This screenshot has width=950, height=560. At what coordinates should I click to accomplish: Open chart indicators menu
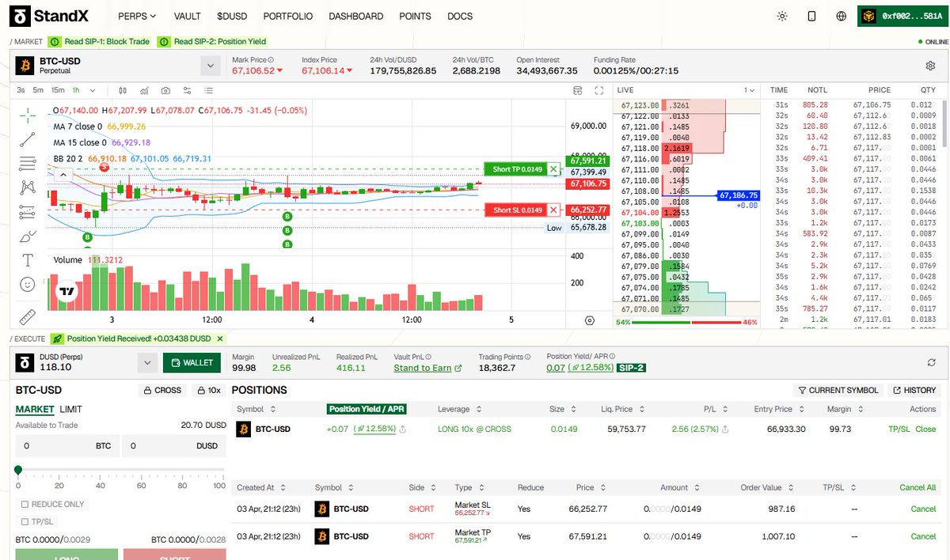144,90
